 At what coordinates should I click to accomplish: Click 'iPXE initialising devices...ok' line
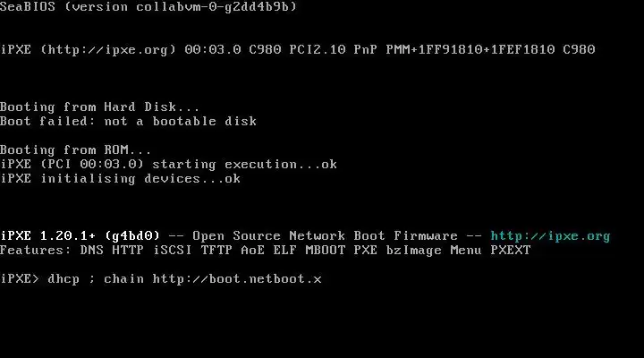pyautogui.click(x=121, y=179)
